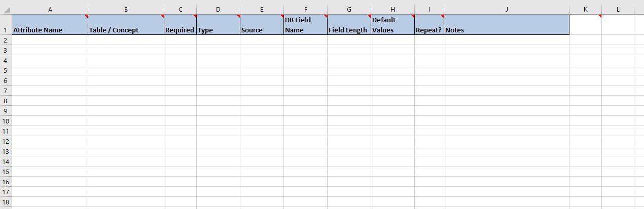Screen dimensions: 644x209
Task: Select the "Type" header cell
Action: tap(218, 25)
